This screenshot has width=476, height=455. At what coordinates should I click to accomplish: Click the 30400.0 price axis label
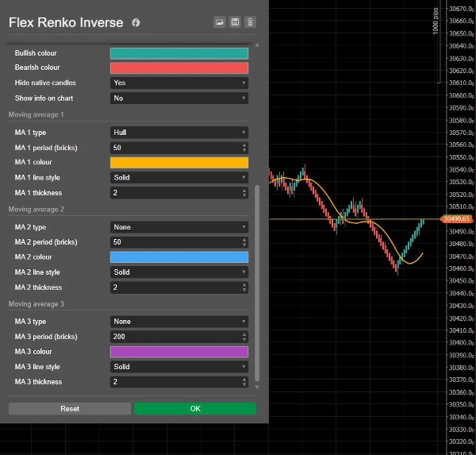coord(461,343)
